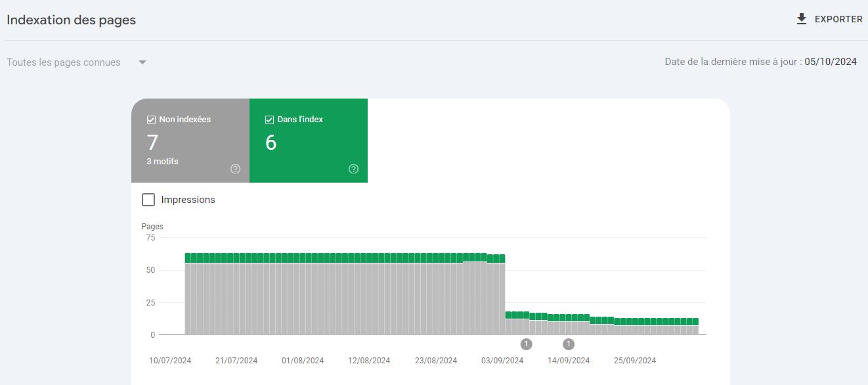Viewport: 868px width, 385px height.
Task: Click the 'Indexation des pages' page title
Action: tap(71, 20)
